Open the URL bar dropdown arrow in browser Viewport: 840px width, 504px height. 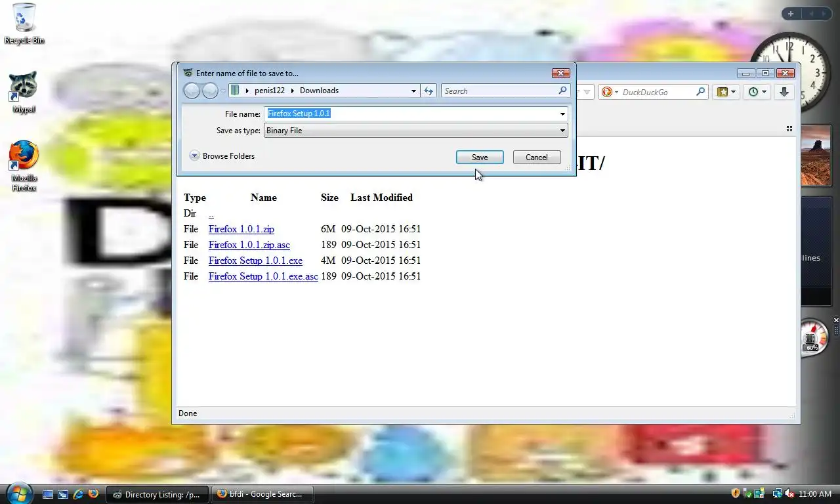tap(587, 92)
